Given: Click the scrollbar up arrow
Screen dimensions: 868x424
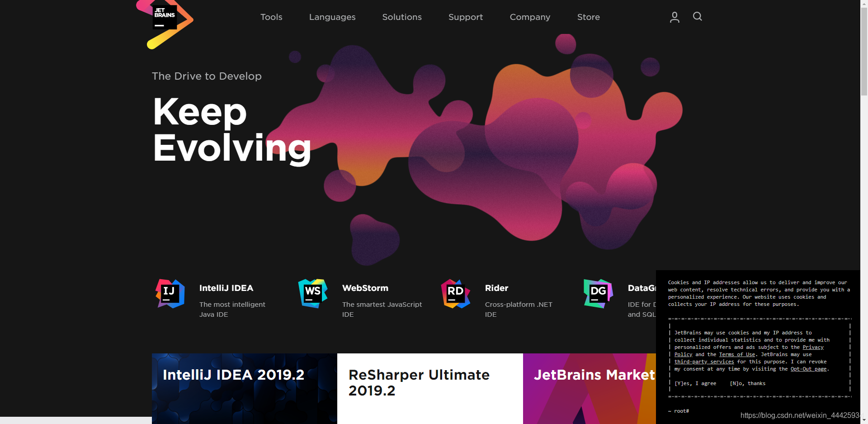Looking at the screenshot, I should tap(864, 4).
